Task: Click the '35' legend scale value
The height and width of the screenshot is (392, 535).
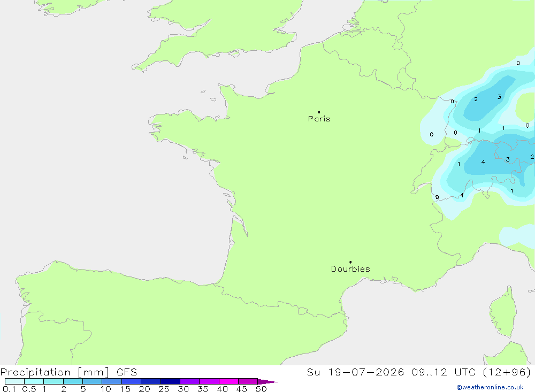Action: (203, 389)
